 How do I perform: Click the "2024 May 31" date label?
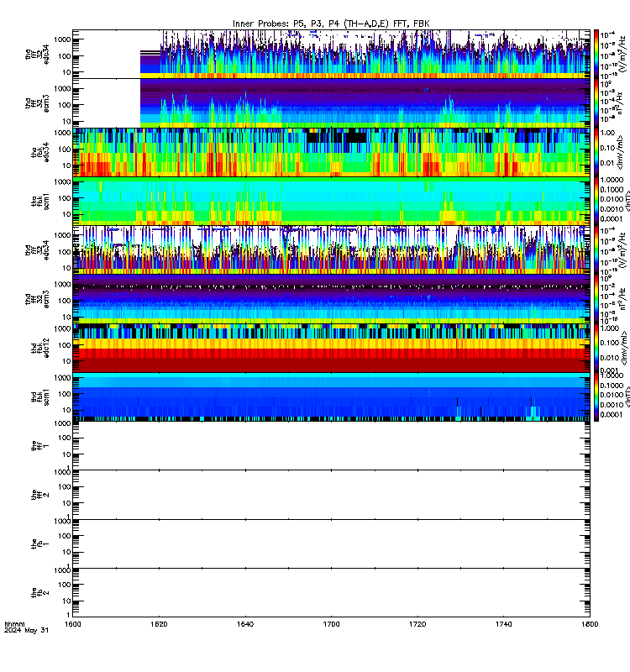(27, 631)
